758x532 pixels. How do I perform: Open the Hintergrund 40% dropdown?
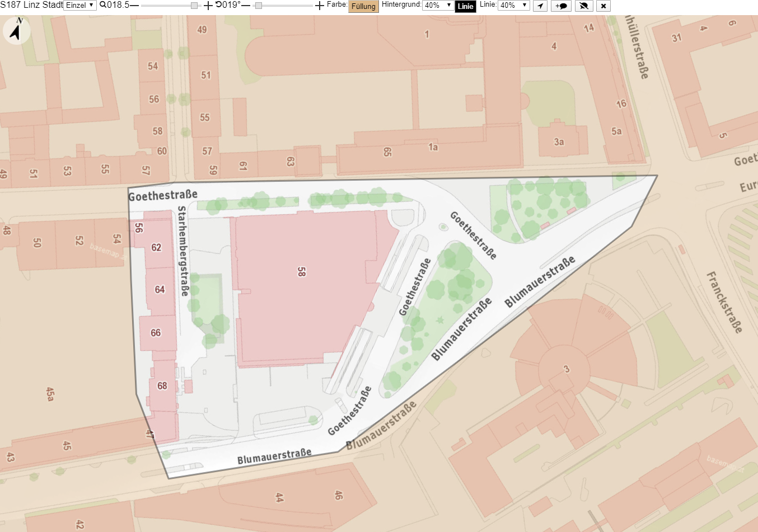pos(438,6)
